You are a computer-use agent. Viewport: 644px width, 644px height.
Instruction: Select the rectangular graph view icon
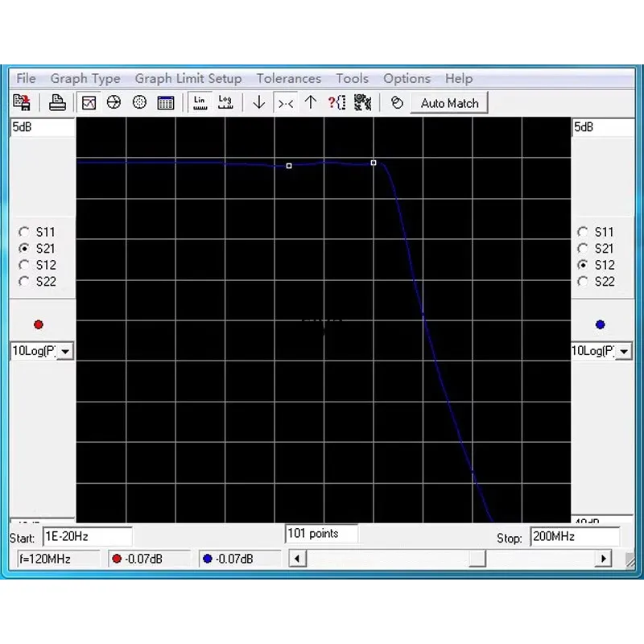[89, 103]
